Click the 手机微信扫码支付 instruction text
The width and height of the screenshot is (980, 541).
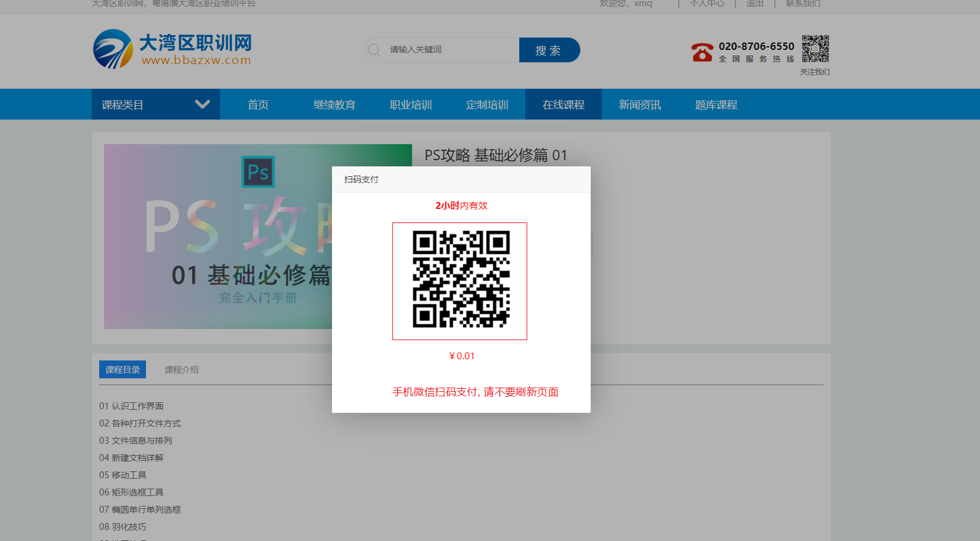tap(476, 392)
